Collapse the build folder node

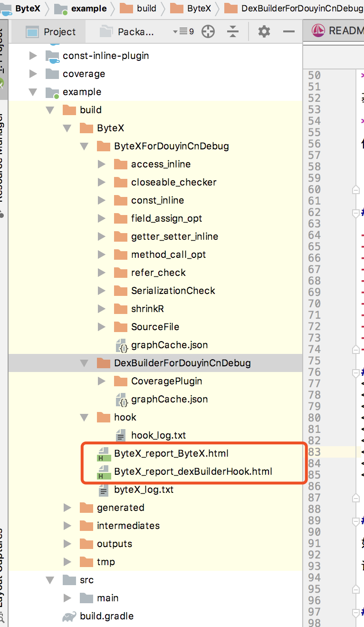(x=50, y=110)
